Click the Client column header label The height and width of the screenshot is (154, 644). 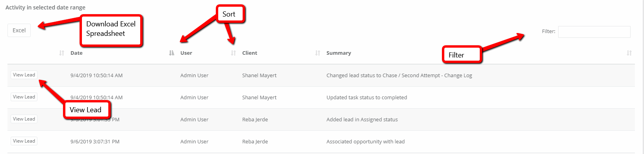coord(250,53)
